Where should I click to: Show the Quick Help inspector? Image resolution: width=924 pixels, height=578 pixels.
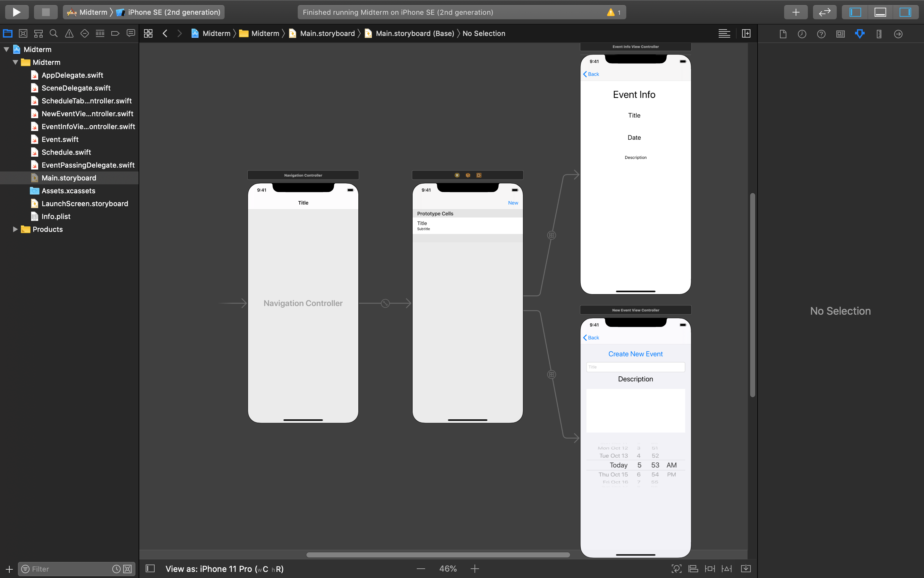coord(821,34)
